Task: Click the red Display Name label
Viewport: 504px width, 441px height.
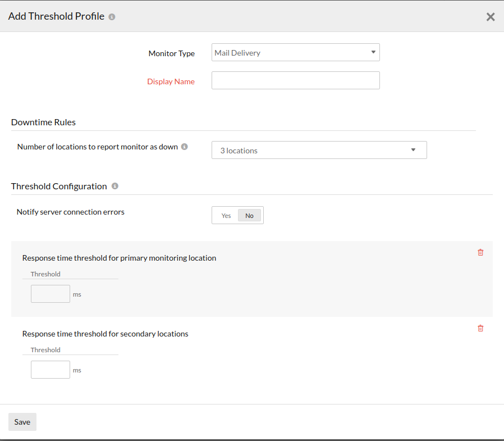Action: (x=171, y=81)
